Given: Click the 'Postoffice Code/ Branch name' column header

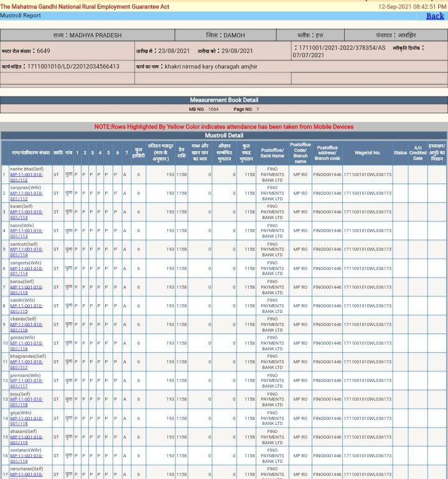Looking at the screenshot, I should pyautogui.click(x=301, y=153).
